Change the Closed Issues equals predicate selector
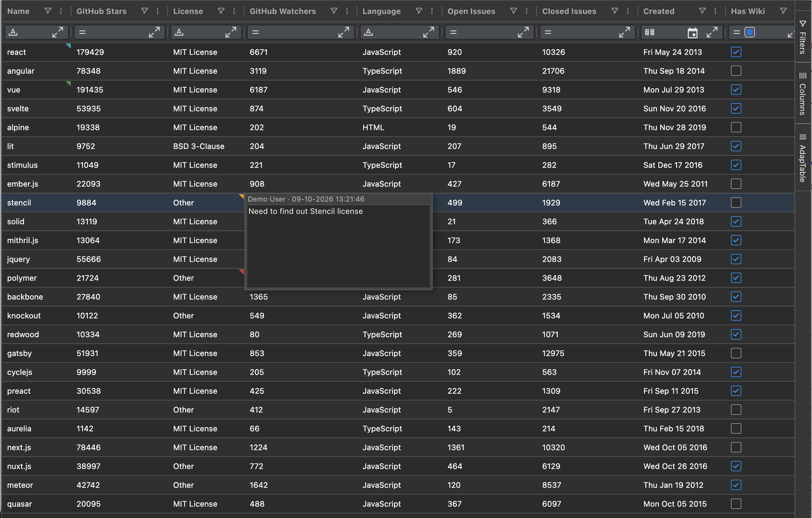Image resolution: width=812 pixels, height=518 pixels. tap(548, 32)
